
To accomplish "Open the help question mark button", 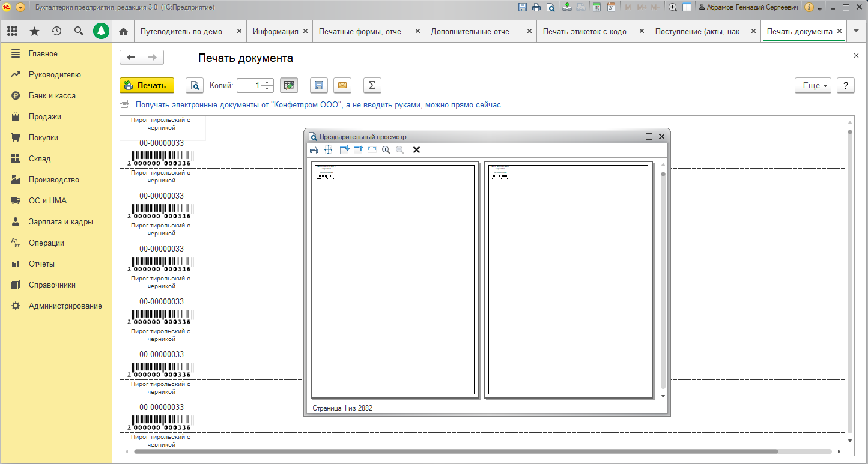I will point(846,85).
